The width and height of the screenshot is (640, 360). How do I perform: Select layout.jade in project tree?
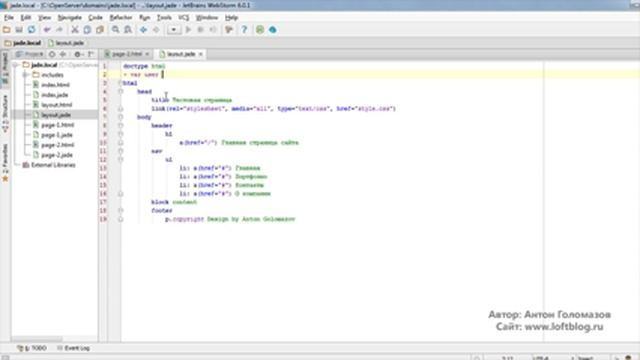click(56, 115)
